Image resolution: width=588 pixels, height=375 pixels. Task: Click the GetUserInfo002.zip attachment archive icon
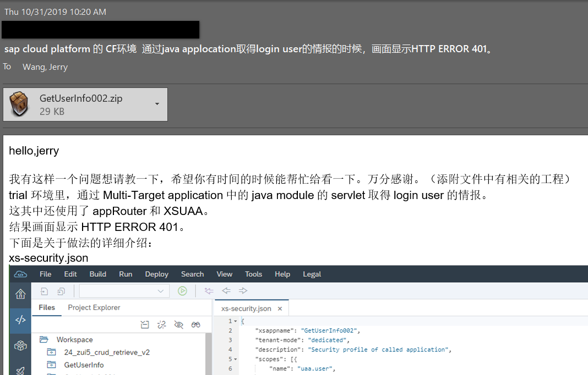(x=19, y=104)
